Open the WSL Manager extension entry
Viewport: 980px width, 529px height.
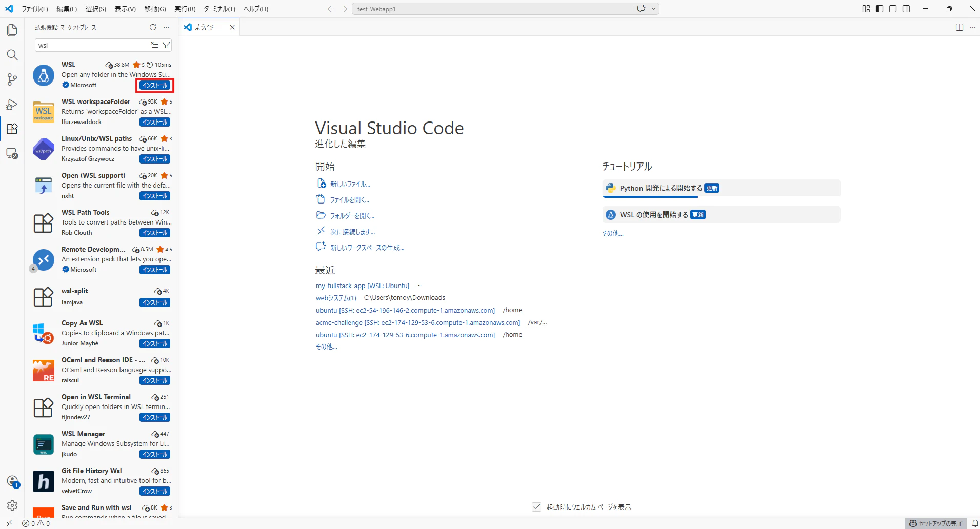pos(102,444)
